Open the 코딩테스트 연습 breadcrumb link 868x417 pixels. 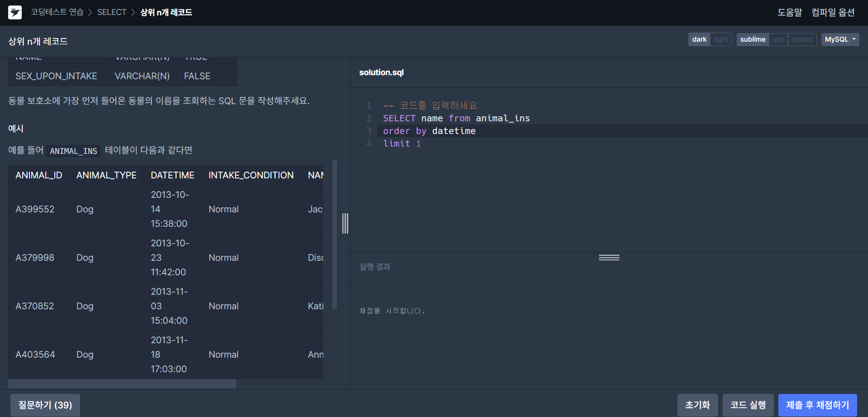click(x=57, y=12)
